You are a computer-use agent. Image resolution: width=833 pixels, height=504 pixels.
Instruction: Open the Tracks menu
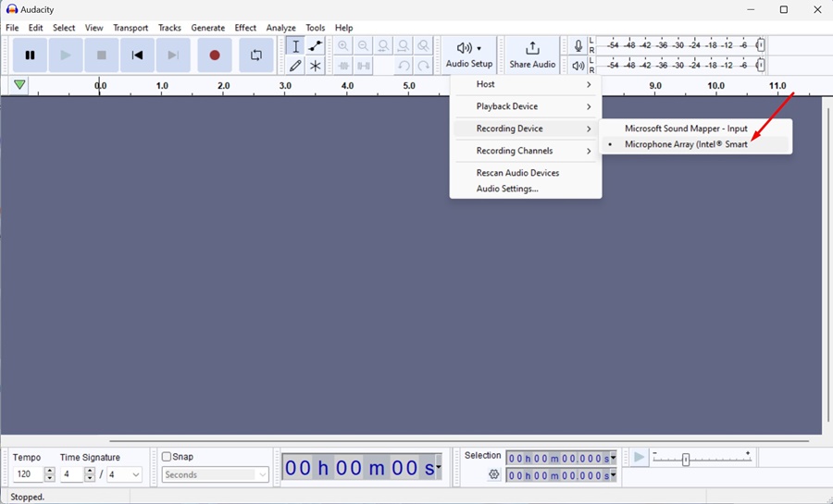coord(169,28)
